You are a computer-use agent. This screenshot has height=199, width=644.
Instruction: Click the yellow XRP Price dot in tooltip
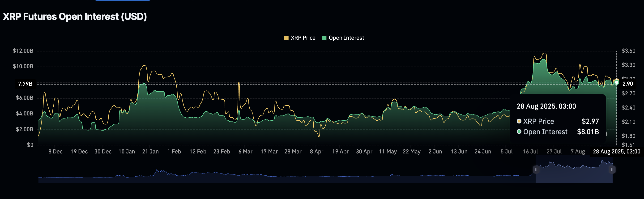[519, 121]
